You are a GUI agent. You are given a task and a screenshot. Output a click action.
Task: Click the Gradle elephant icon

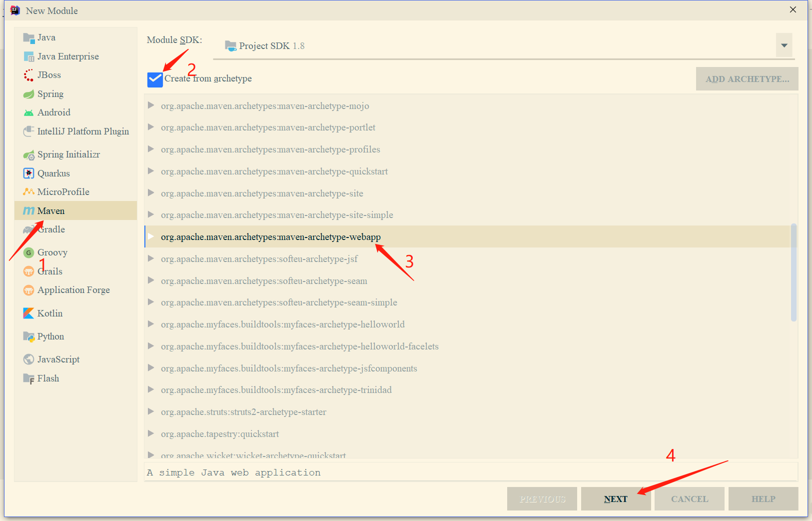[x=28, y=230]
